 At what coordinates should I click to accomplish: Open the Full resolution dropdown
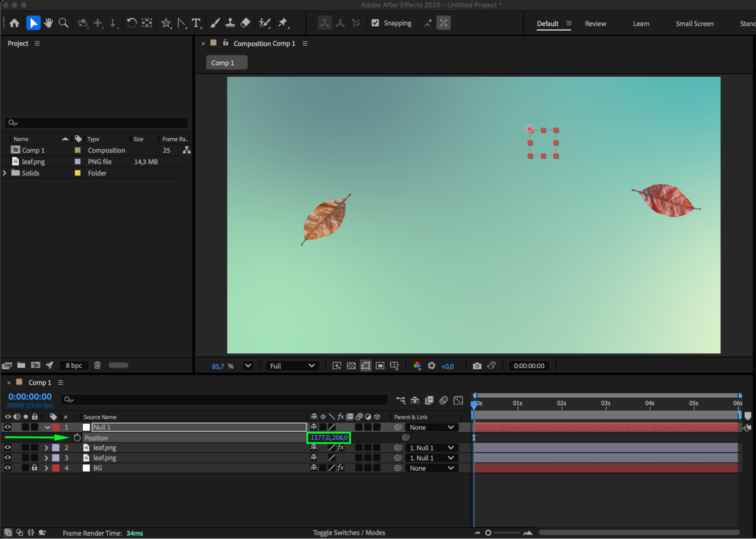(292, 366)
